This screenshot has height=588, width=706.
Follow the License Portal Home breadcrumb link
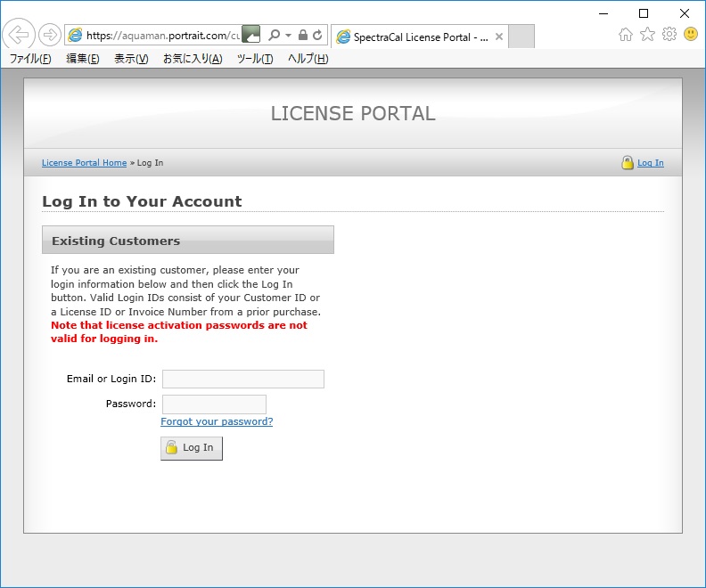pyautogui.click(x=84, y=163)
